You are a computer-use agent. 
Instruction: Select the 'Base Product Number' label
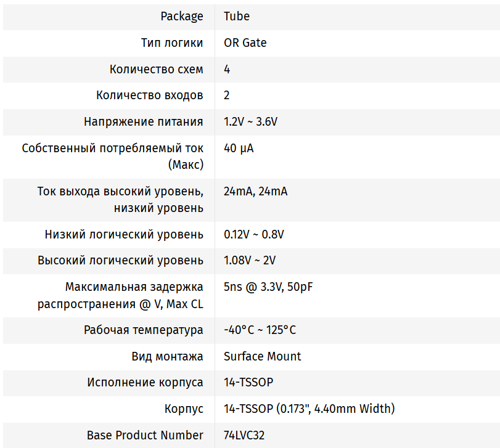pos(145,436)
